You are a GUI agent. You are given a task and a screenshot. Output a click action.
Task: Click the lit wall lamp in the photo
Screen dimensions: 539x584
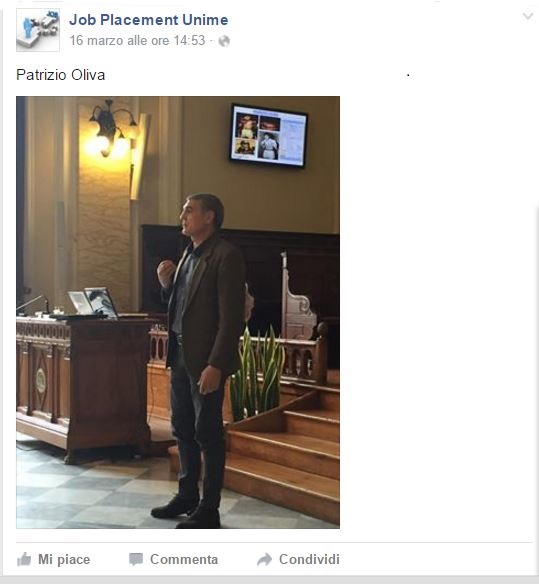click(112, 128)
